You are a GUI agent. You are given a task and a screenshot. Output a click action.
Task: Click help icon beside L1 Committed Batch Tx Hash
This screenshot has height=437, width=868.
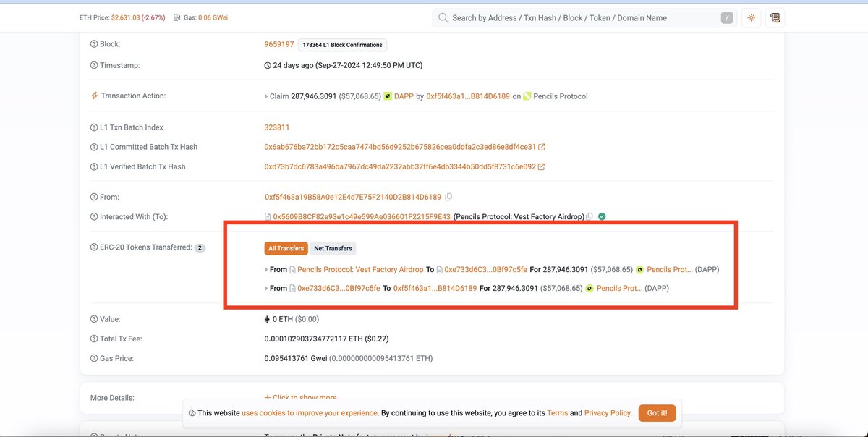coord(94,147)
